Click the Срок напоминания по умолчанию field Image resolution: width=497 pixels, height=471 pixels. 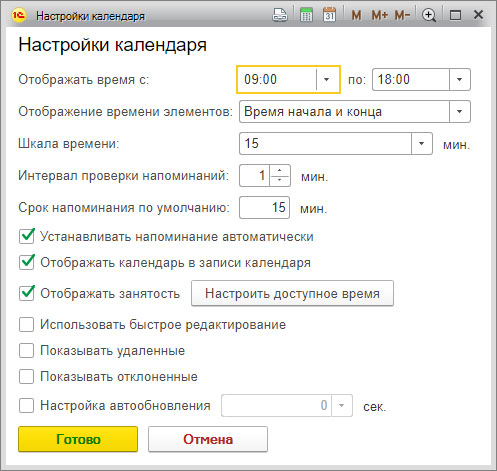pyautogui.click(x=264, y=208)
